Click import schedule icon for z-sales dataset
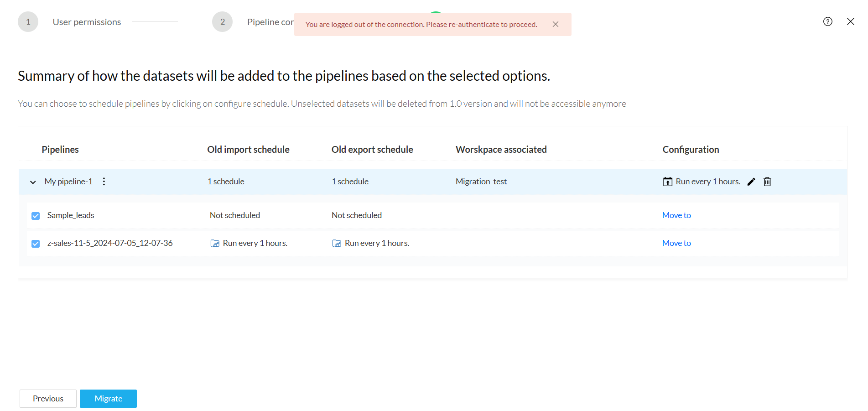The width and height of the screenshot is (868, 411). [215, 244]
